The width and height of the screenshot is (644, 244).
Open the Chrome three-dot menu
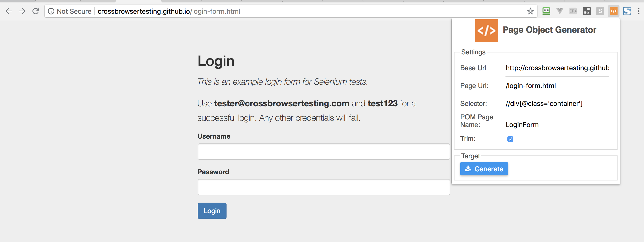click(x=638, y=11)
